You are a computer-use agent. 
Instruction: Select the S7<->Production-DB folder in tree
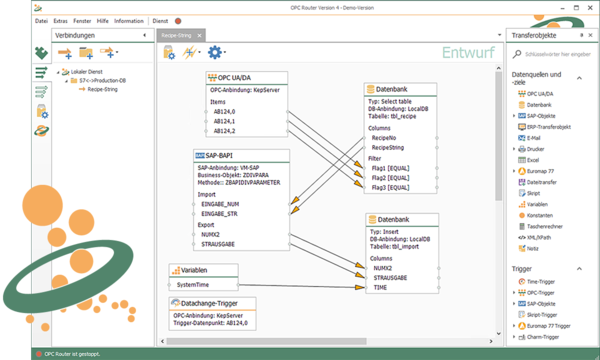click(98, 81)
